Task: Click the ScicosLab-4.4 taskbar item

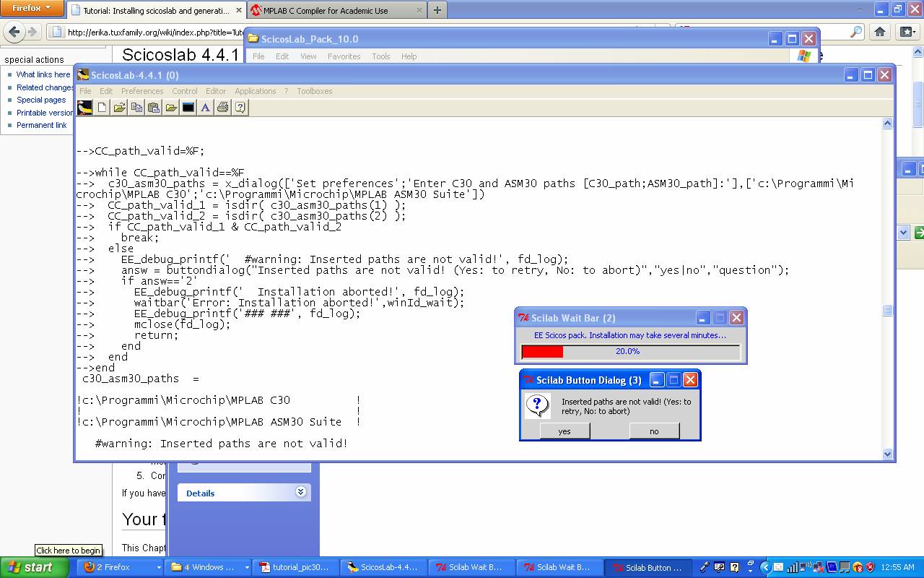Action: pos(384,567)
